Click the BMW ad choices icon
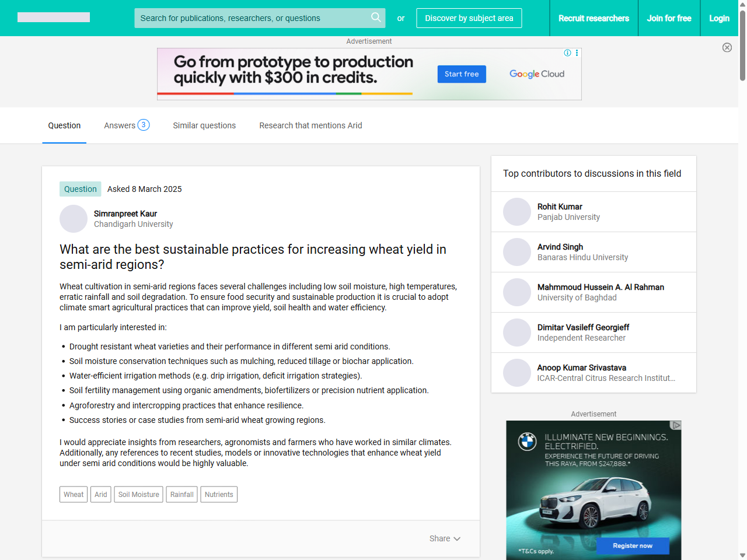747x560 pixels. (x=676, y=425)
